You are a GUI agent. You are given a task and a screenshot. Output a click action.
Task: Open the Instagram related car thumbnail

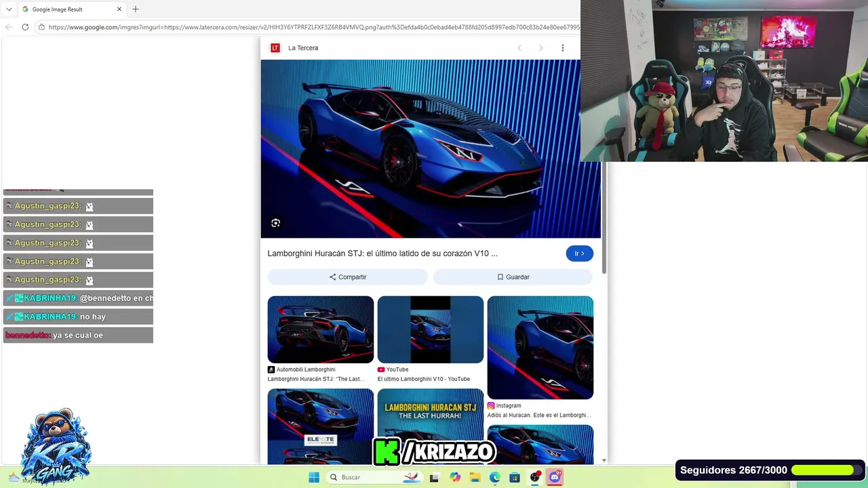pos(540,348)
